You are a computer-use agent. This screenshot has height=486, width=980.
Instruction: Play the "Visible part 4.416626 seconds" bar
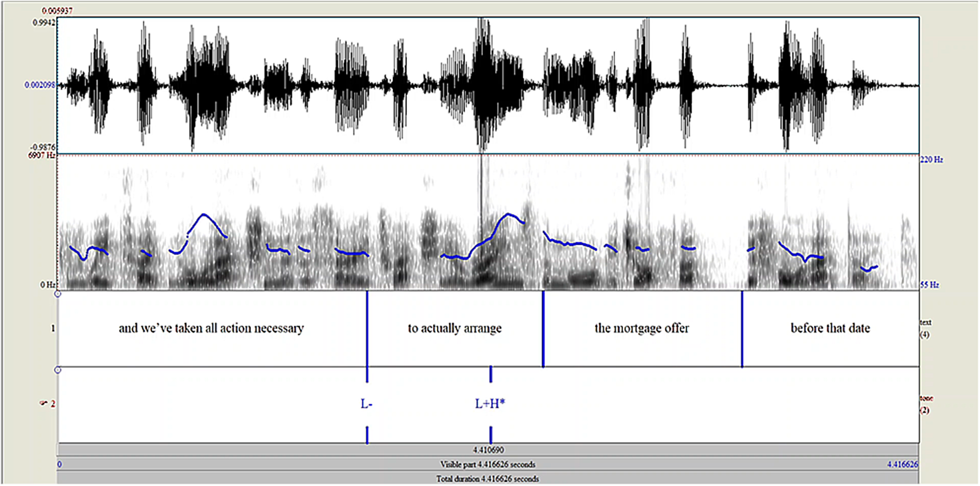(488, 465)
